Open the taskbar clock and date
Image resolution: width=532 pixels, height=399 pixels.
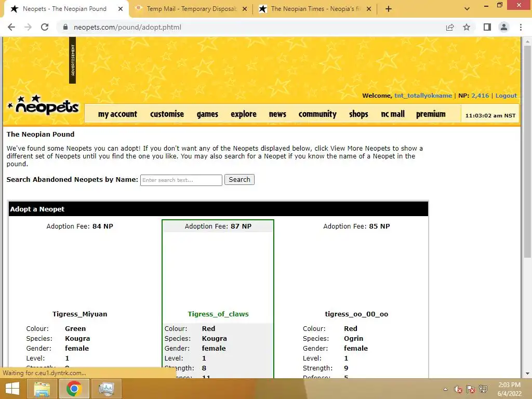tap(509, 389)
